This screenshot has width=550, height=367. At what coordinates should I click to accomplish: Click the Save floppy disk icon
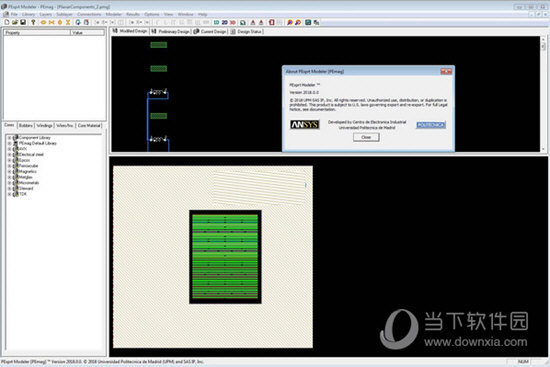click(23, 22)
